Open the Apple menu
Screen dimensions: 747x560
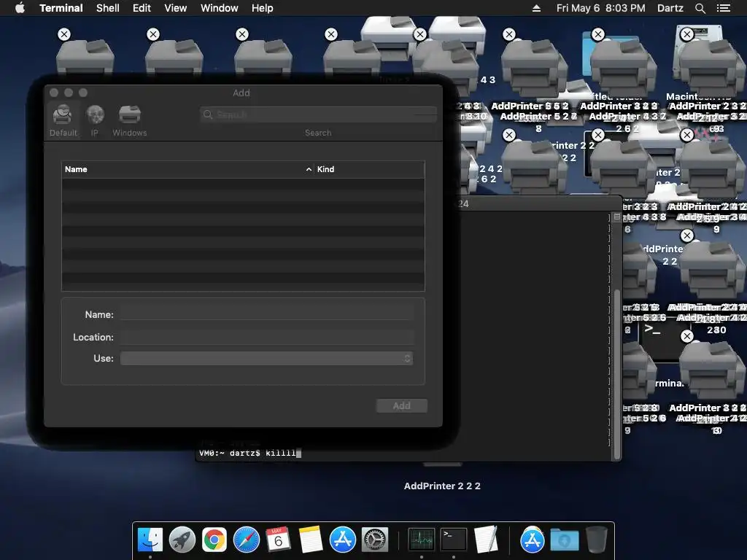click(x=20, y=8)
